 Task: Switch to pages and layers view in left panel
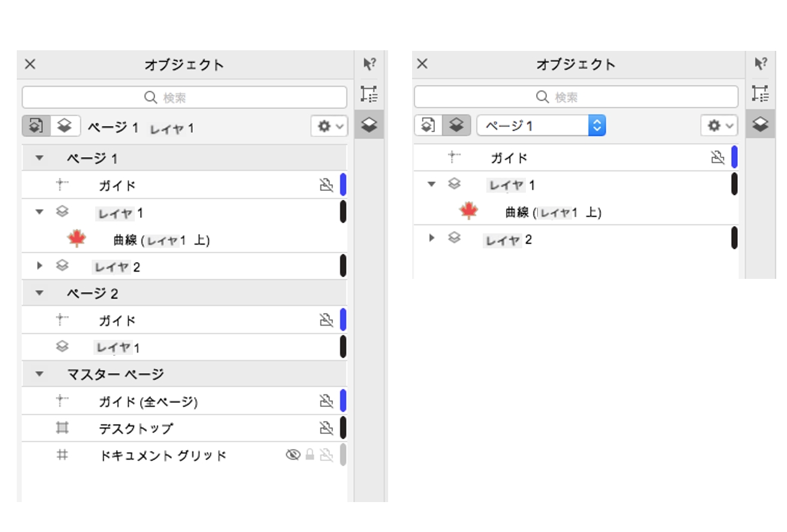pos(37,126)
